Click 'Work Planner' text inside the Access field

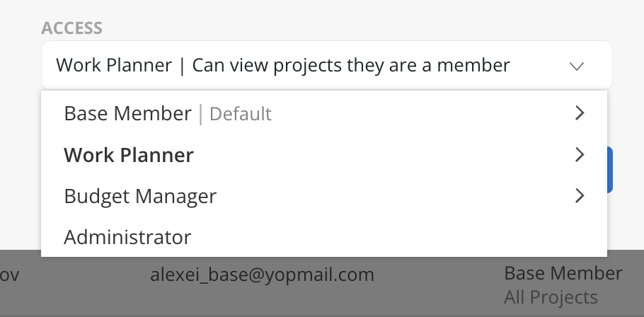[114, 65]
